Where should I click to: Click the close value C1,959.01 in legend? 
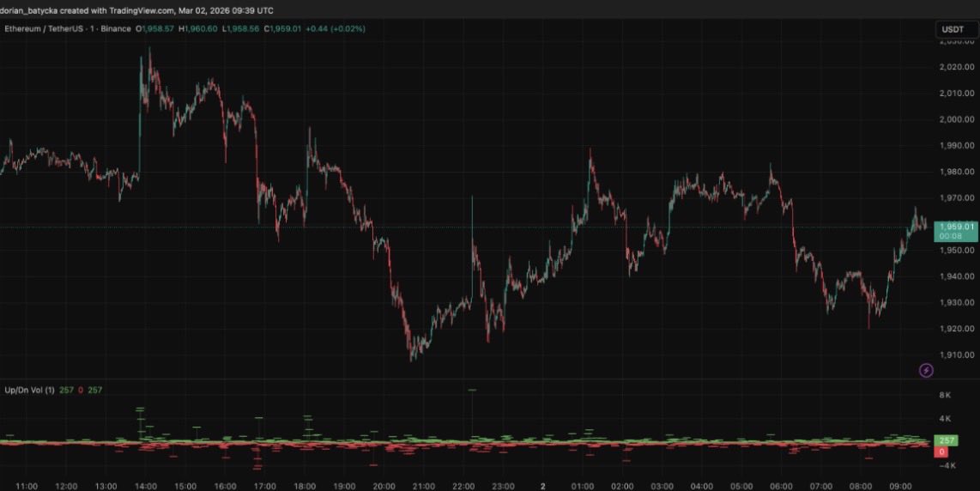click(282, 29)
